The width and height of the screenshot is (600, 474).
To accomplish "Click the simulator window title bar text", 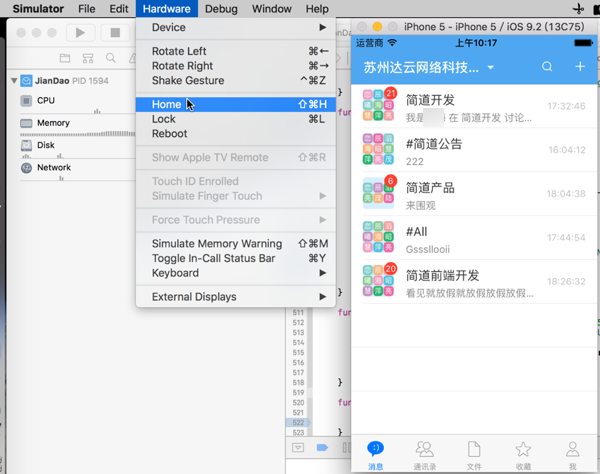I will (494, 27).
